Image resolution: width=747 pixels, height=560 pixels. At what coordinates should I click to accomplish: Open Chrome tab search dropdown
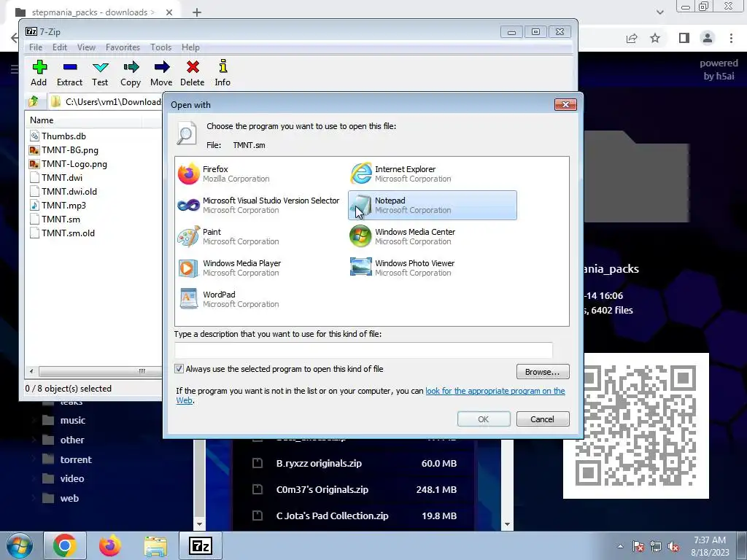coord(659,12)
